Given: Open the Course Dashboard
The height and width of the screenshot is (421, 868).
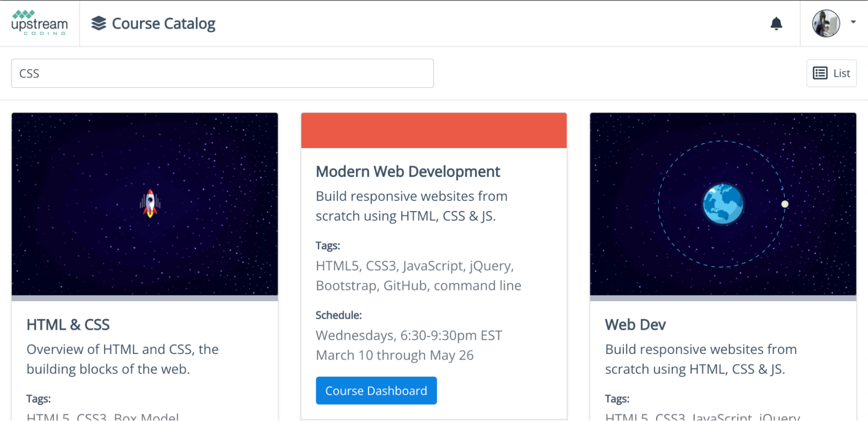Looking at the screenshot, I should (376, 391).
